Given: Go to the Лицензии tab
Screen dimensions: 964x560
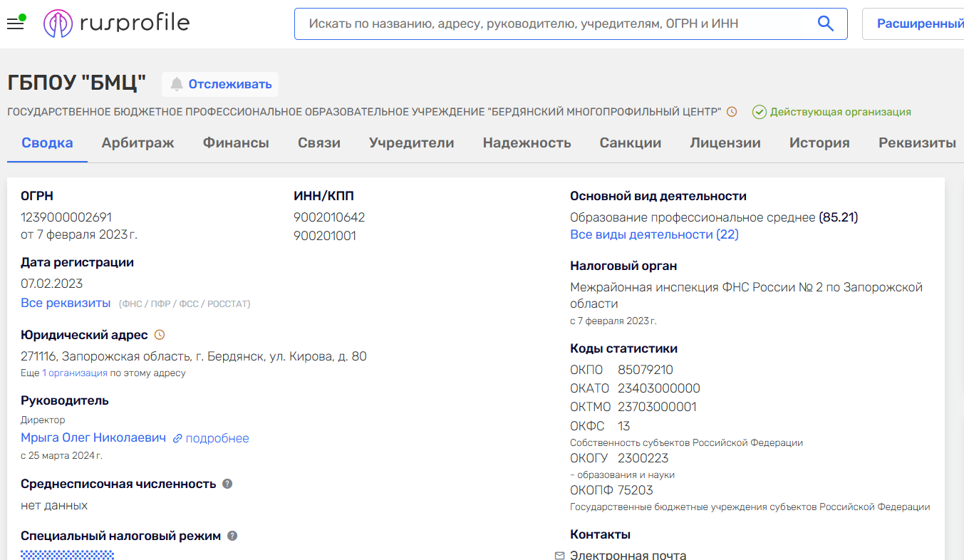Looking at the screenshot, I should pos(725,142).
